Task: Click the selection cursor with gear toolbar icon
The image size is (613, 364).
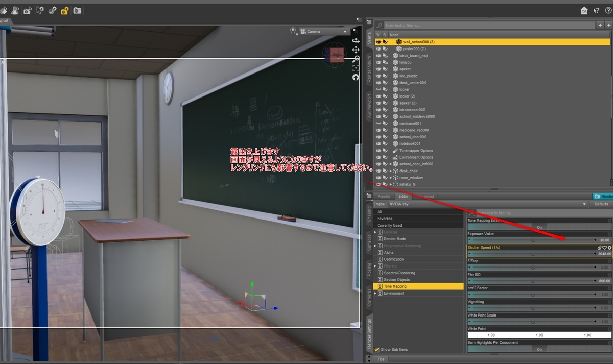Action: point(40,10)
